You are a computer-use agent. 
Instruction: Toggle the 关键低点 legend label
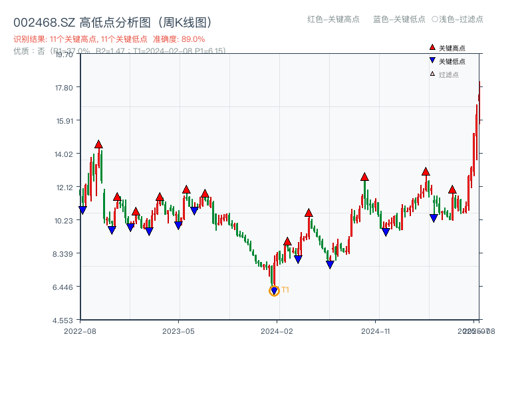[x=452, y=61]
